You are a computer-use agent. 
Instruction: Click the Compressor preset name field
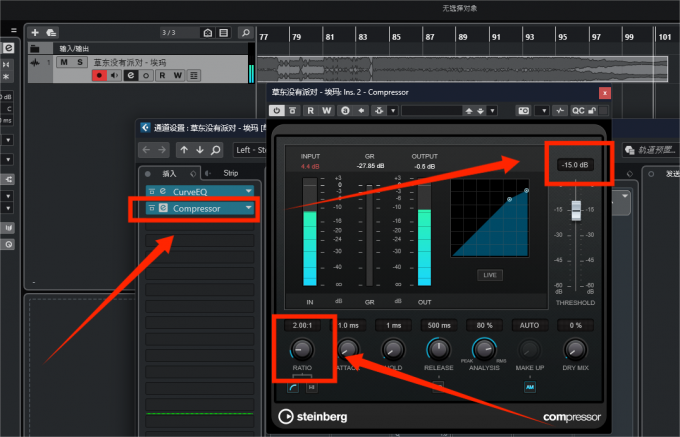tap(431, 111)
